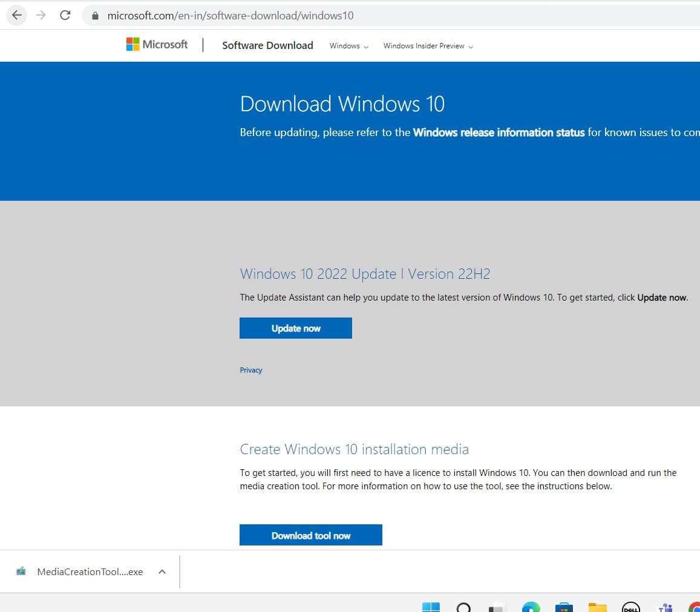Open the Windows Insider Preview dropdown
700x612 pixels.
pyautogui.click(x=427, y=45)
